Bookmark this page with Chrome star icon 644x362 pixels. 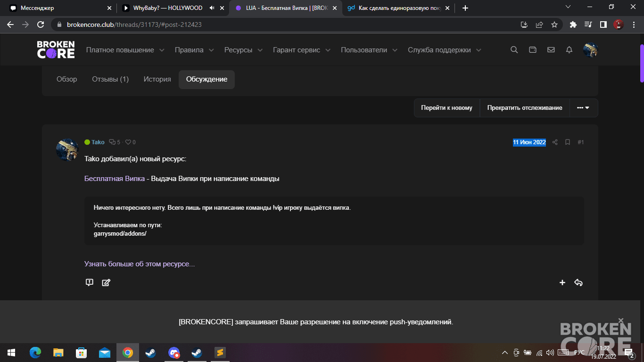pos(554,25)
